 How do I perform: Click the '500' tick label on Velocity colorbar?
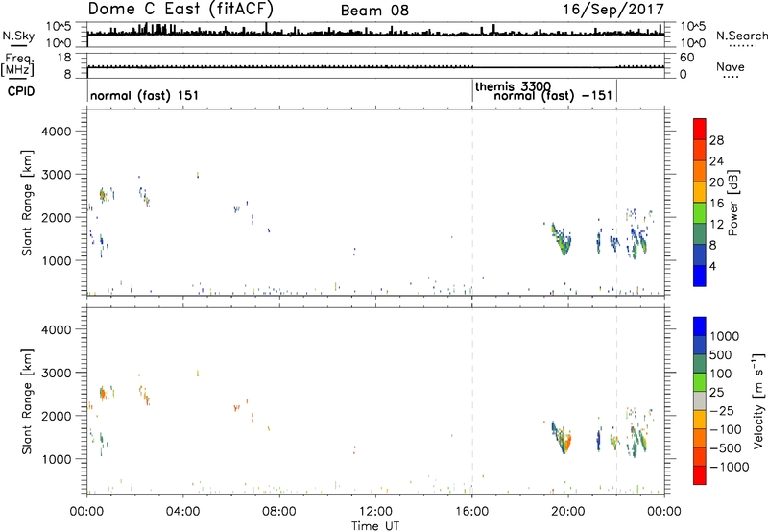point(721,354)
